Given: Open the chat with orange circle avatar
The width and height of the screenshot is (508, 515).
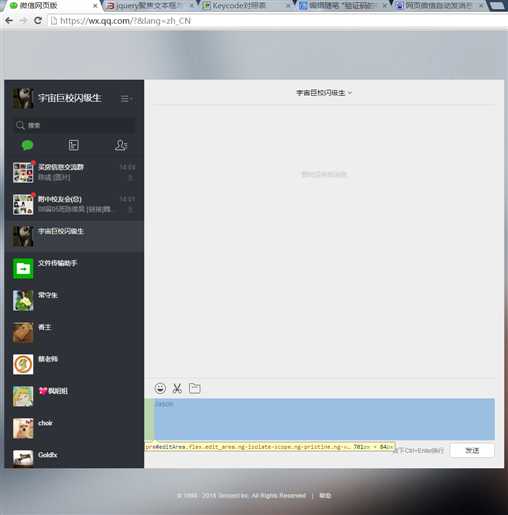Looking at the screenshot, I should pos(74,364).
